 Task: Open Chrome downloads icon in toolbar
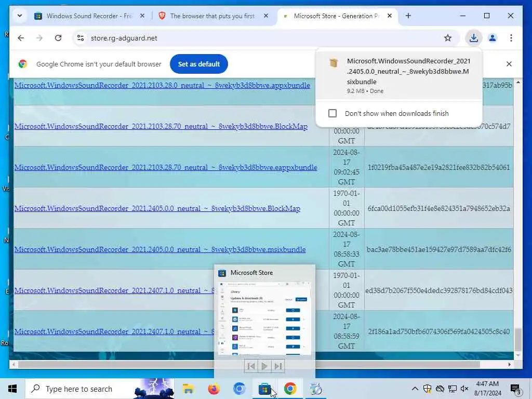tap(474, 38)
